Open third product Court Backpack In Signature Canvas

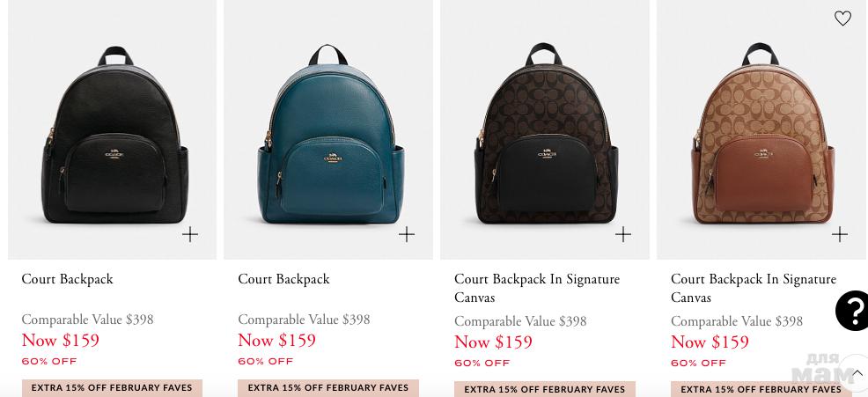pyautogui.click(x=537, y=288)
